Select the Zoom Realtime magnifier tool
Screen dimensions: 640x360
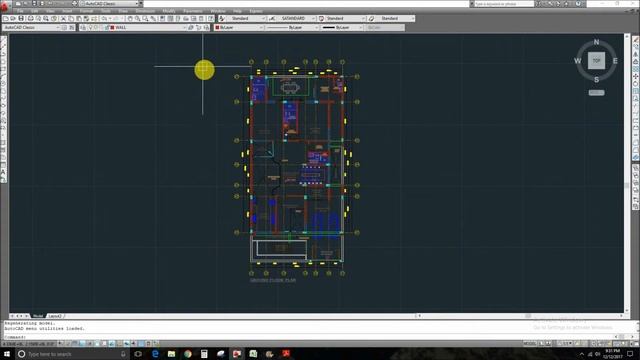point(138,18)
